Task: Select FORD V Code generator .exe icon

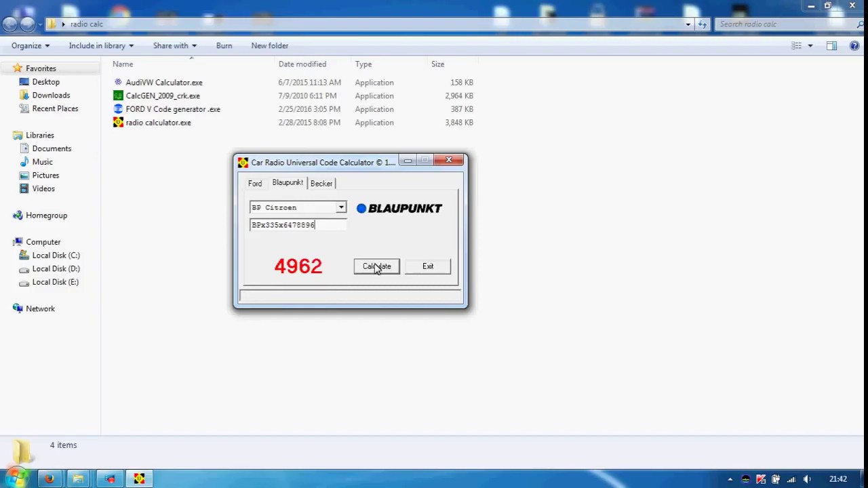Action: 119,109
